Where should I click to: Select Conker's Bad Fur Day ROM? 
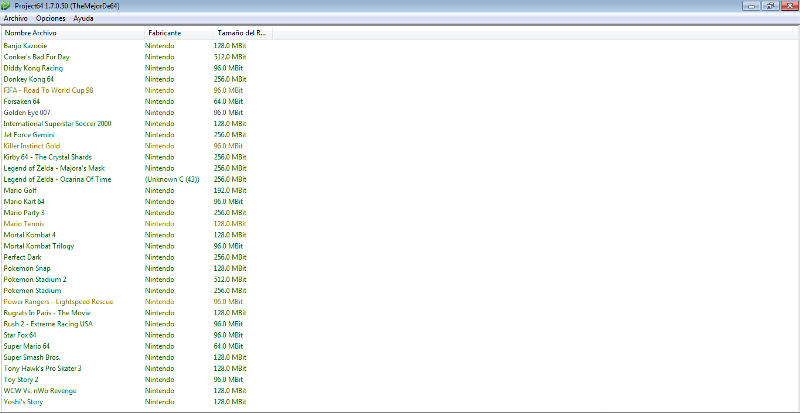[x=36, y=57]
